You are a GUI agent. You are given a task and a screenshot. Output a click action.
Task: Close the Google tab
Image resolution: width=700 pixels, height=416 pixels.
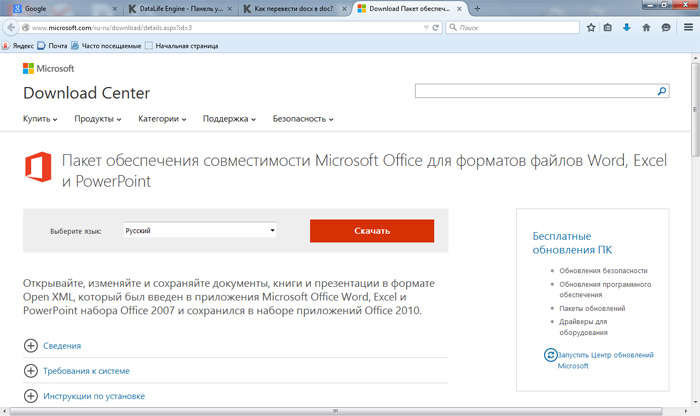115,8
